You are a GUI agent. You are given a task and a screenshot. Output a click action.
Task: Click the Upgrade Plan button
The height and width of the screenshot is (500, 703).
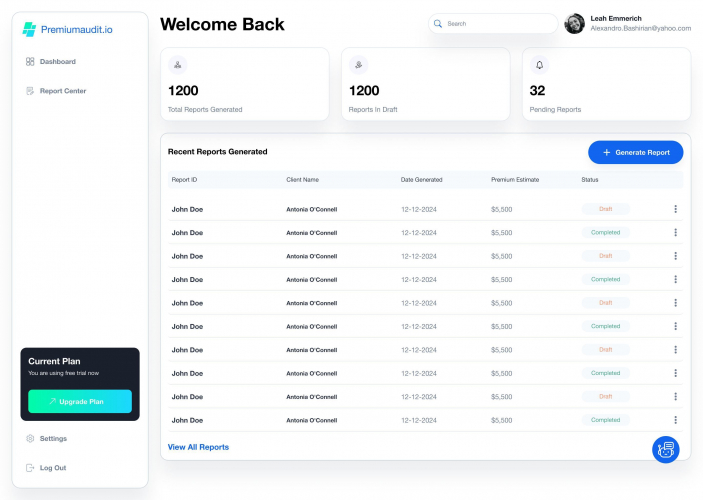80,401
